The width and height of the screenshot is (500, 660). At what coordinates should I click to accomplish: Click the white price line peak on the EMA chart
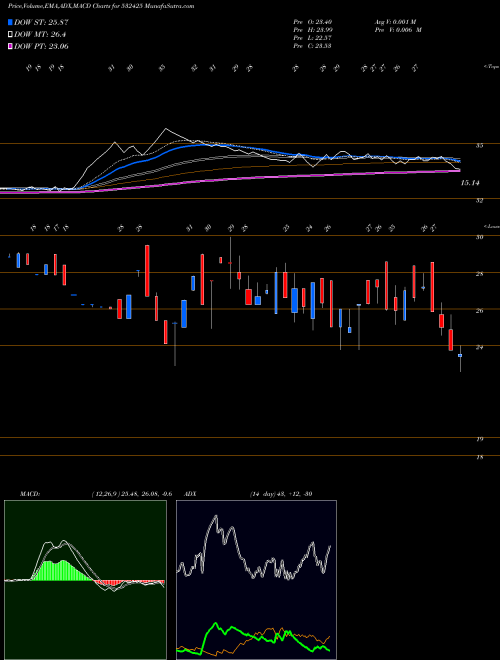(x=166, y=129)
